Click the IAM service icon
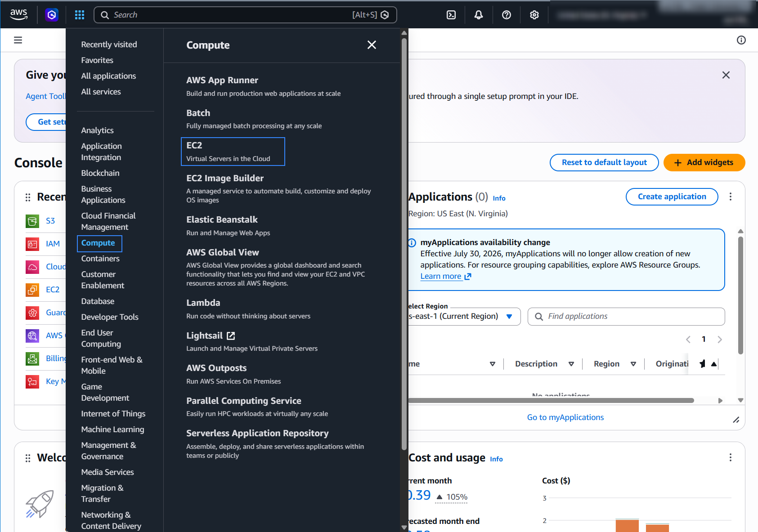The height and width of the screenshot is (532, 758). [x=32, y=244]
